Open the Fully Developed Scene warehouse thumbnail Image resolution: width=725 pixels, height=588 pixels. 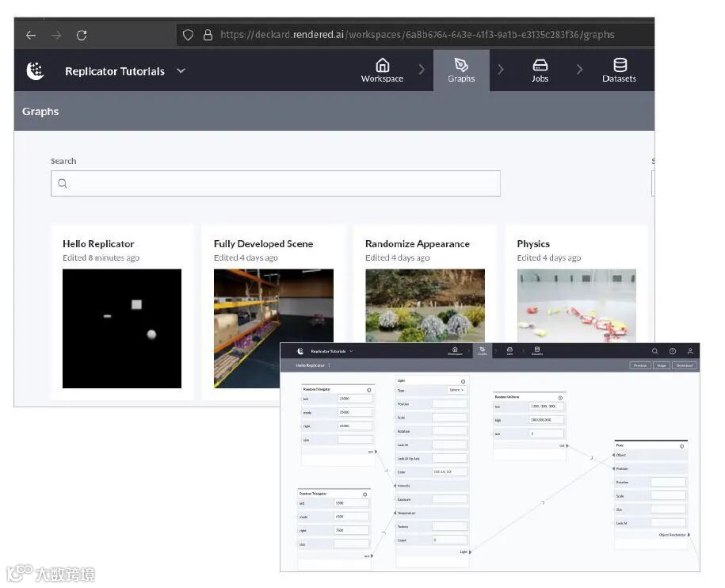[x=273, y=328]
